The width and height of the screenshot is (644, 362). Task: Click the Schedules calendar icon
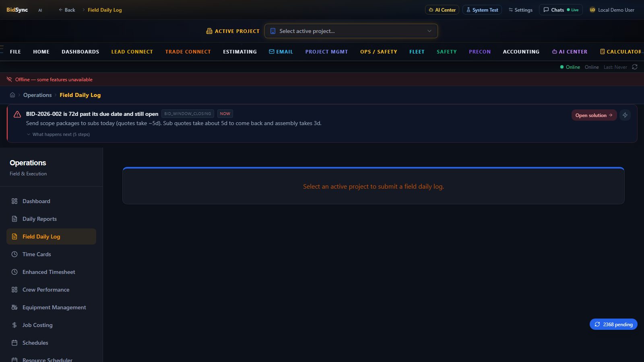[x=14, y=343]
